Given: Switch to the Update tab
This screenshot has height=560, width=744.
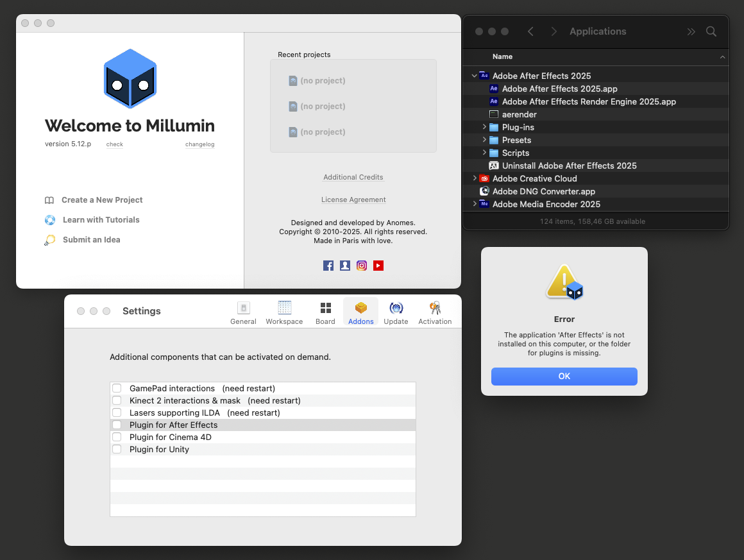Looking at the screenshot, I should point(396,312).
